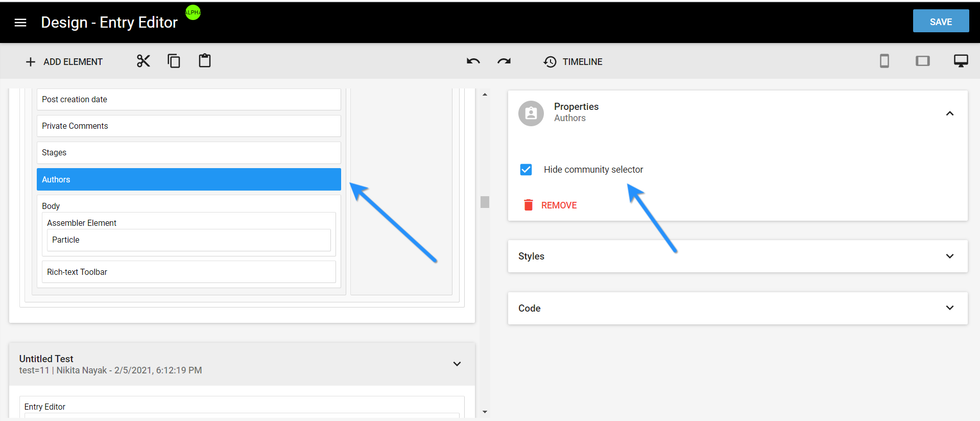The width and height of the screenshot is (980, 421).
Task: Redo the last change
Action: (x=504, y=62)
